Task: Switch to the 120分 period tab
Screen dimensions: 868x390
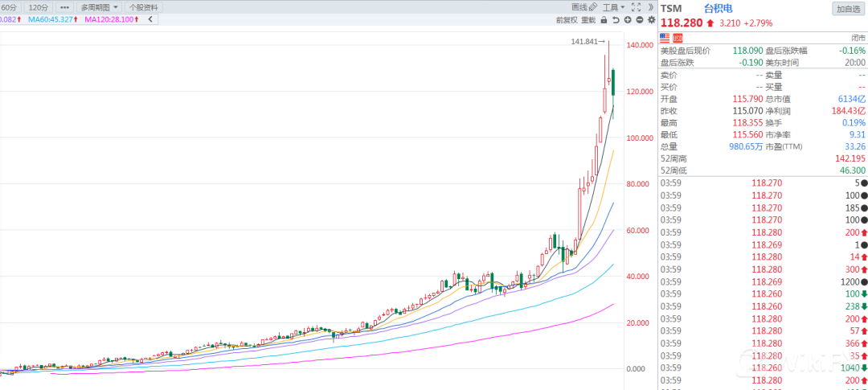Action: 39,7
